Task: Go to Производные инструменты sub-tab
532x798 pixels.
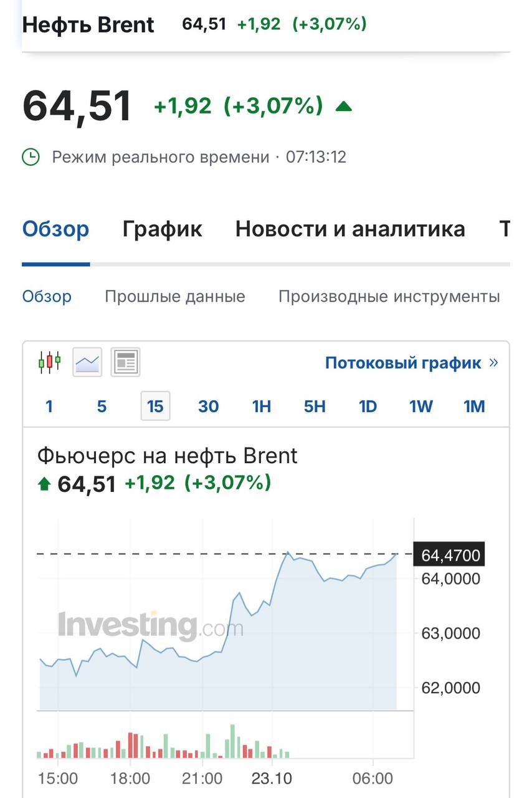Action: [x=389, y=296]
